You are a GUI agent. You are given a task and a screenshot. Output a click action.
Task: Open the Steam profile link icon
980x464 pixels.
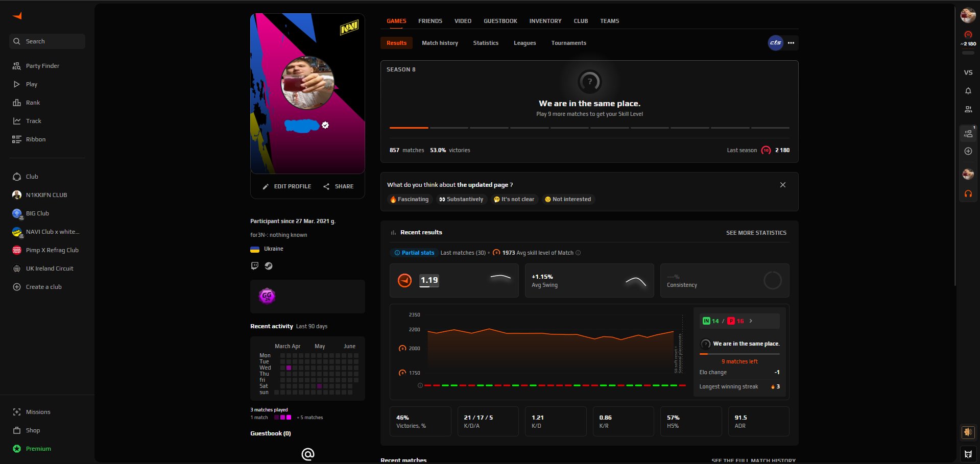point(269,266)
